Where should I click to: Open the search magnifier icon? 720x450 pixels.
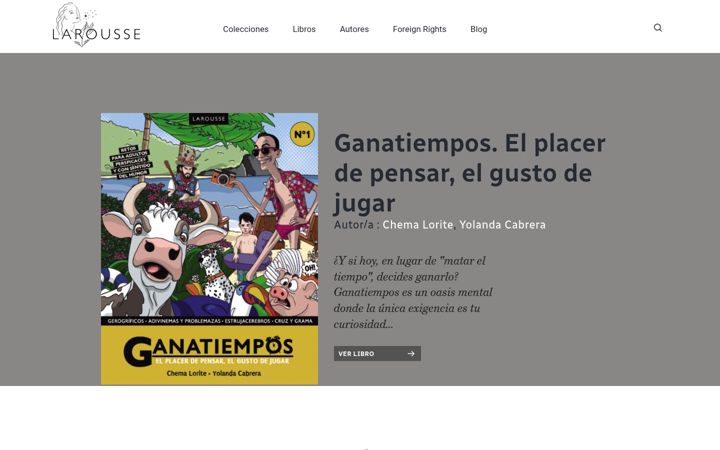click(658, 28)
